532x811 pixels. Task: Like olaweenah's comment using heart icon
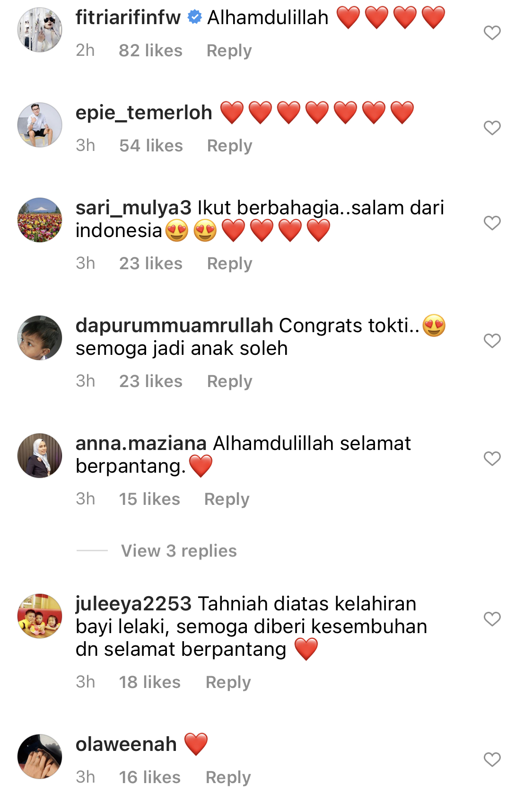pos(492,759)
